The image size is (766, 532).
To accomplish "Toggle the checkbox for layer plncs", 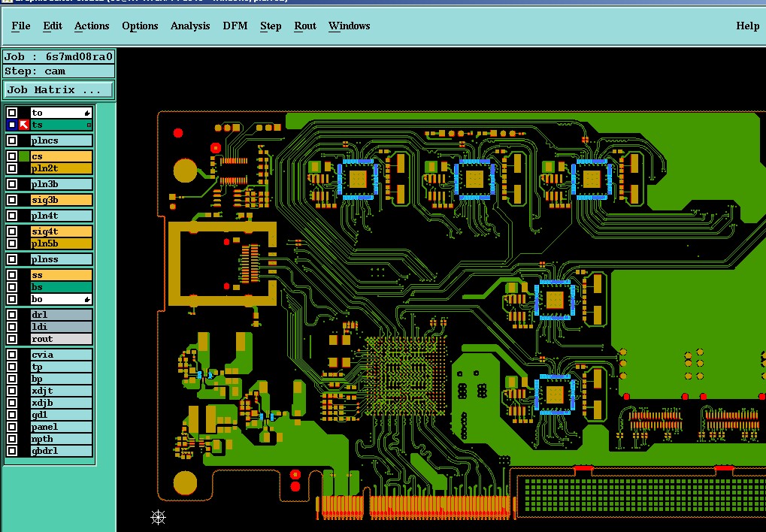I will tap(12, 141).
